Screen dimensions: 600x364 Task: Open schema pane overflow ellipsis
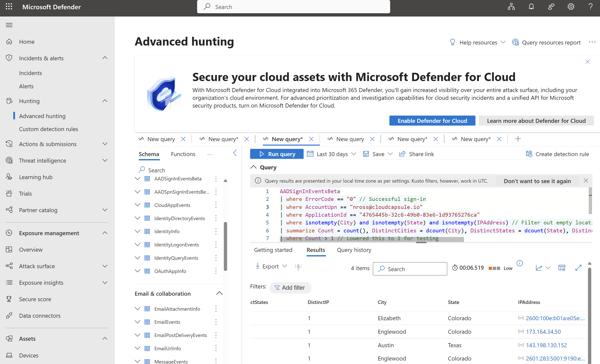tap(210, 154)
